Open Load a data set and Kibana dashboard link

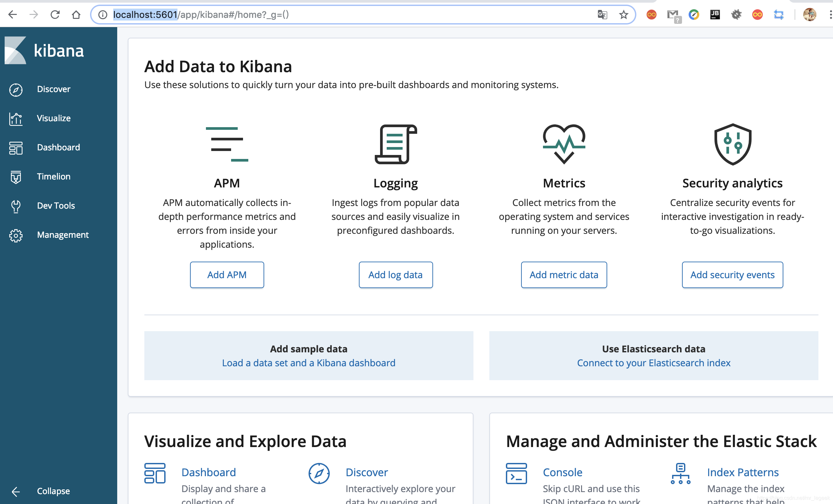(x=308, y=363)
